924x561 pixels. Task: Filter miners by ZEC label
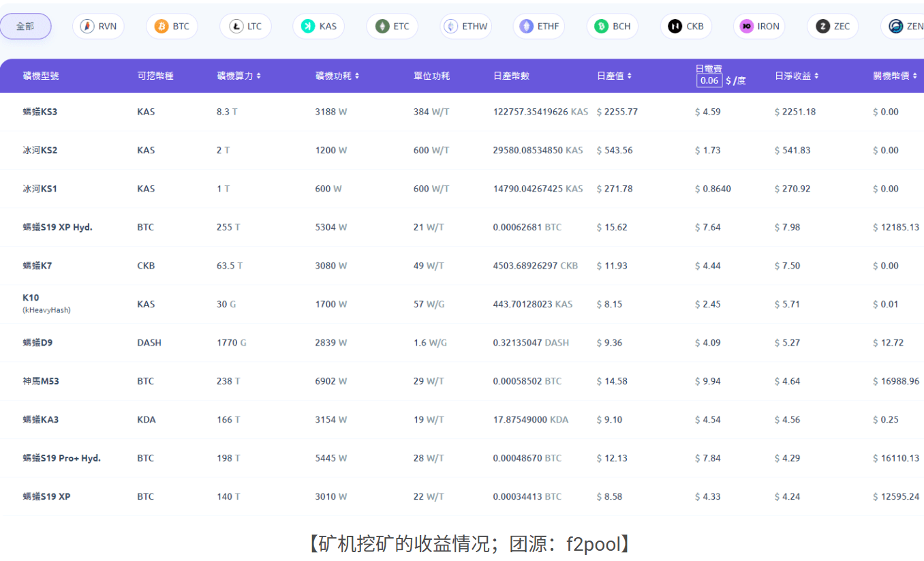pyautogui.click(x=842, y=27)
